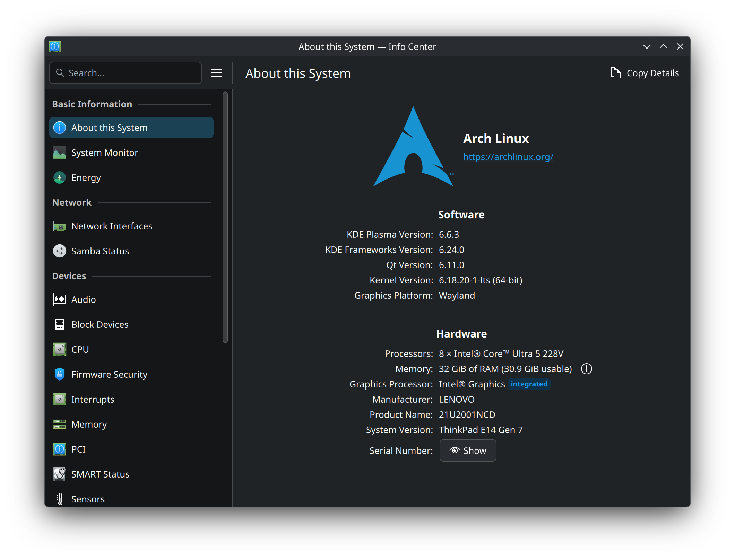This screenshot has height=560, width=735.
Task: Click the Block Devices drive icon
Action: [x=60, y=324]
